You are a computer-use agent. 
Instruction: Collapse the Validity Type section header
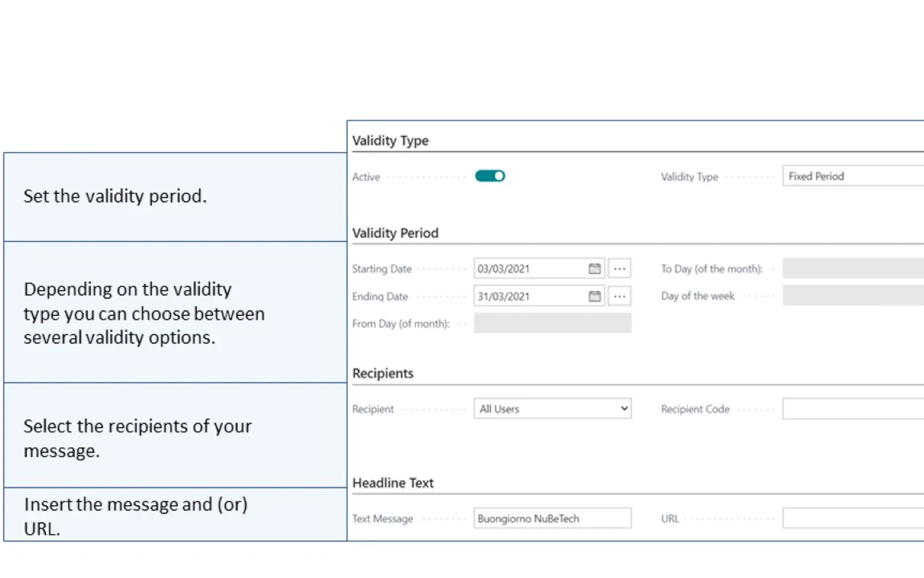[x=390, y=140]
